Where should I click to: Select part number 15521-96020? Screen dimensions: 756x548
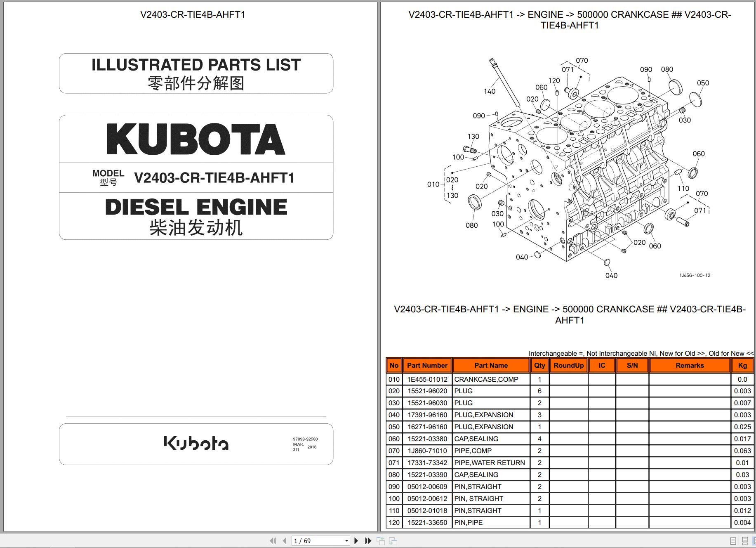pos(427,391)
